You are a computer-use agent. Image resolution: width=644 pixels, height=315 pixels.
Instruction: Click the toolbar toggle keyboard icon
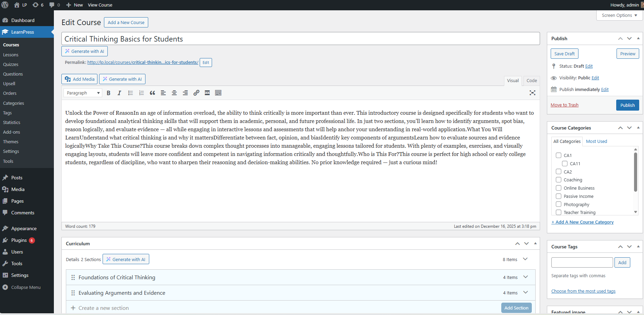click(218, 93)
